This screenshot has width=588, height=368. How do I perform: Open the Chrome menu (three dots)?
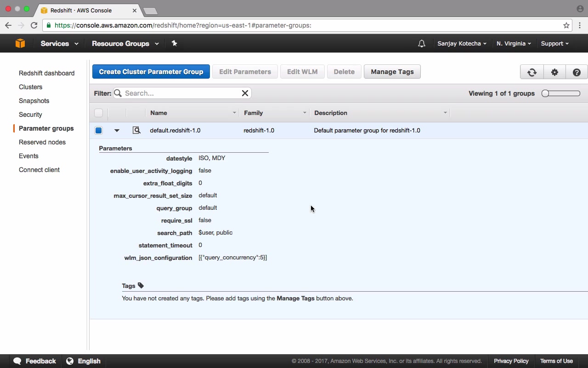580,25
